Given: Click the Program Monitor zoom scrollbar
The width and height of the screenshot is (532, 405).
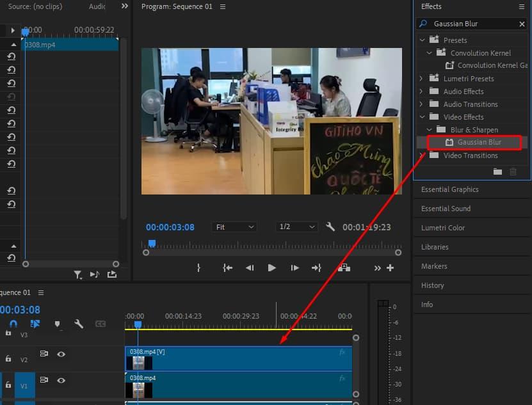Looking at the screenshot, I should (271, 251).
